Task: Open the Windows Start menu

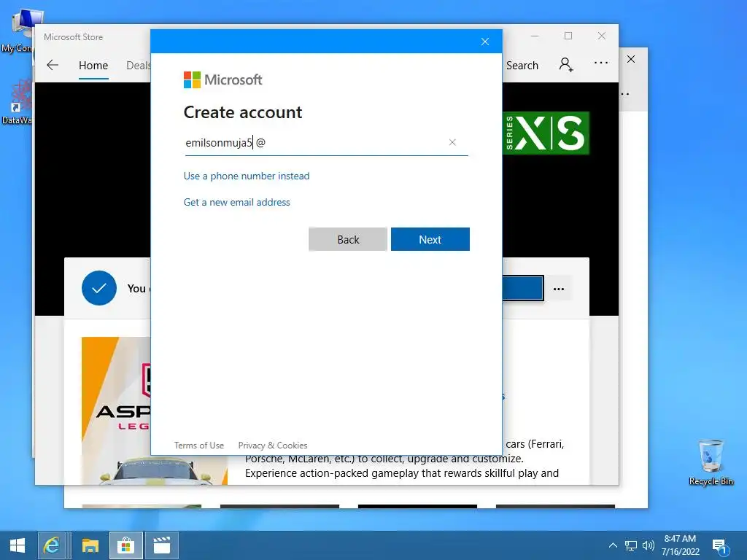Action: pos(18,545)
